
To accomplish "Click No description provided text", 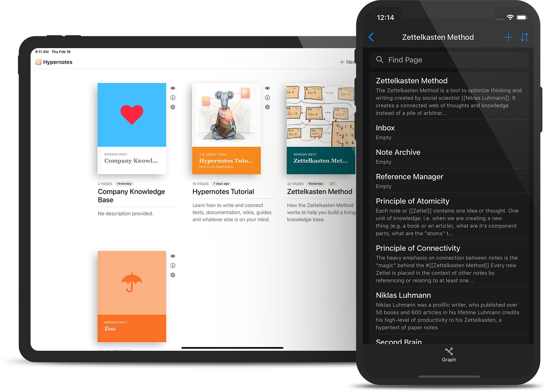I will pos(125,214).
